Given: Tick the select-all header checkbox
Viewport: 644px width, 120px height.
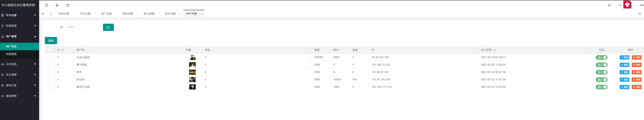Looking at the screenshot, I should [x=50, y=50].
